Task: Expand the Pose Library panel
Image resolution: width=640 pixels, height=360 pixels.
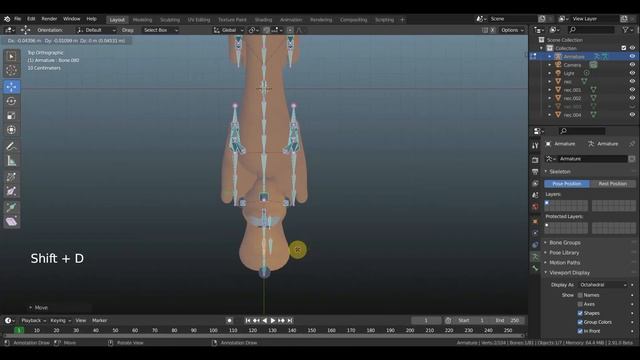Action: tap(564, 253)
